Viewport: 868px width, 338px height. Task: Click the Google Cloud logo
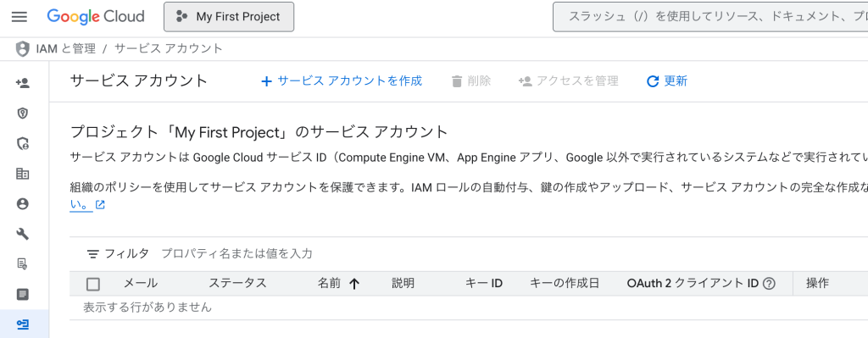pyautogui.click(x=96, y=17)
